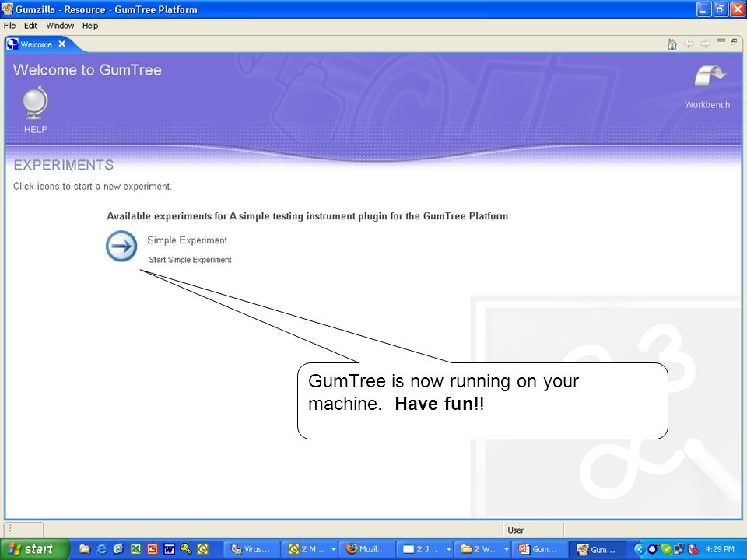Launch PowerPoint from quick launch
Screen dimensions: 747x560
(153, 549)
